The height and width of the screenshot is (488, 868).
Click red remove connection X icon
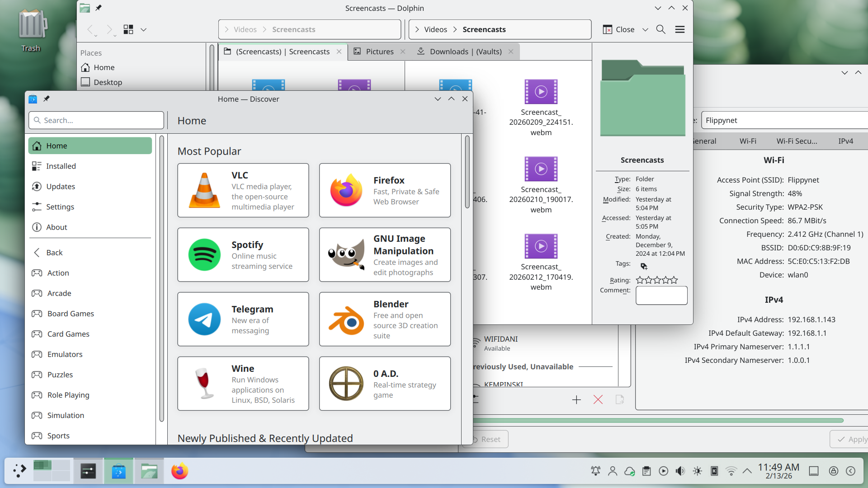[598, 399]
